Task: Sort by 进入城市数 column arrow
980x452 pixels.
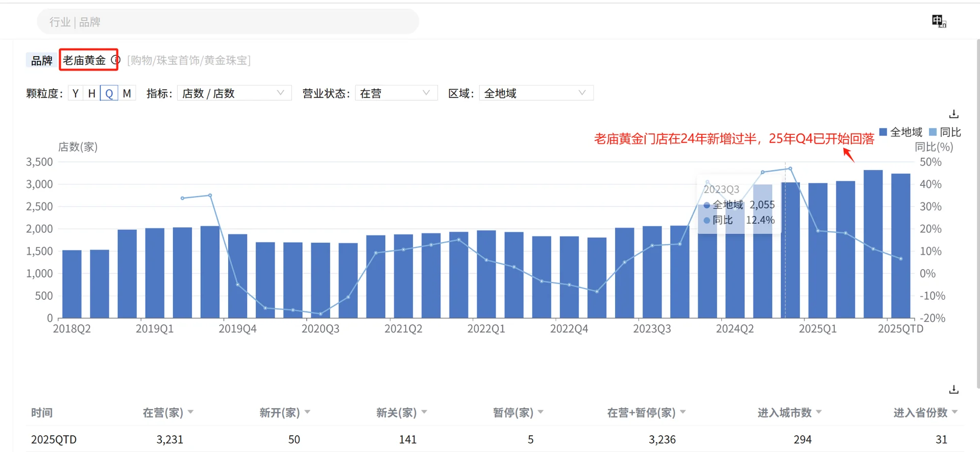Action: [x=819, y=412]
